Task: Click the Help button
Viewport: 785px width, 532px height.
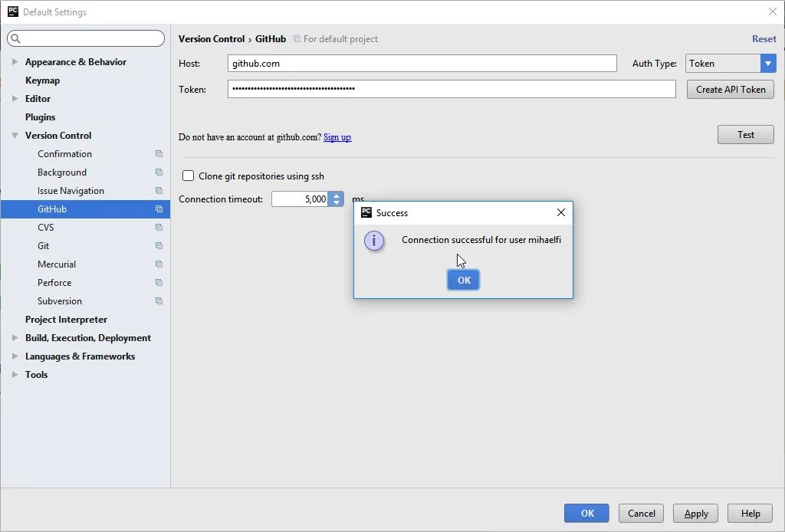Action: (751, 513)
